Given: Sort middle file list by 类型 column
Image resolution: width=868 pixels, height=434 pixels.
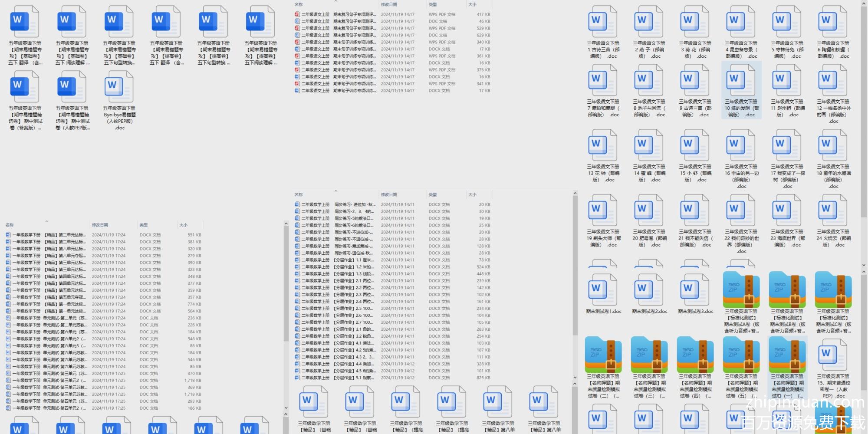Looking at the screenshot, I should point(433,195).
